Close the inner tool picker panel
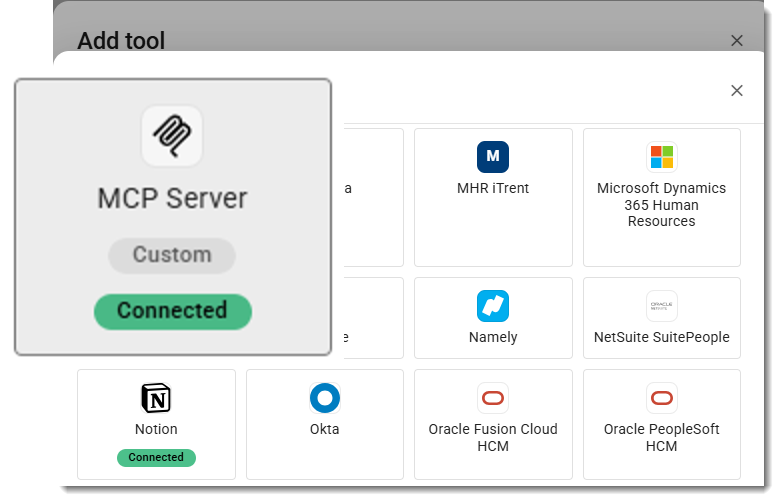Viewport: 779px width, 501px height. pos(736,90)
